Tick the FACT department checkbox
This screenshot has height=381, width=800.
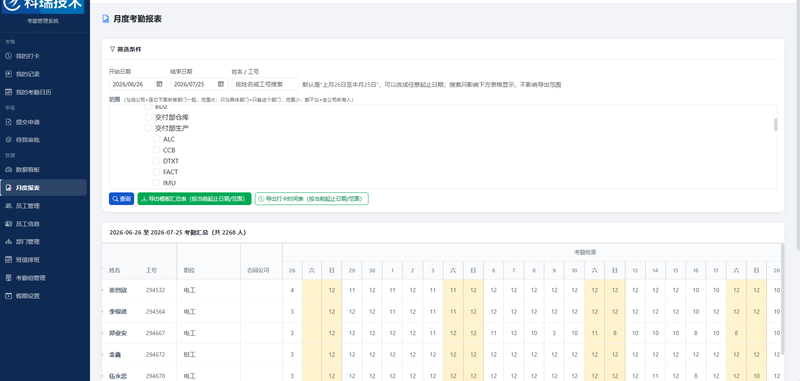point(157,172)
